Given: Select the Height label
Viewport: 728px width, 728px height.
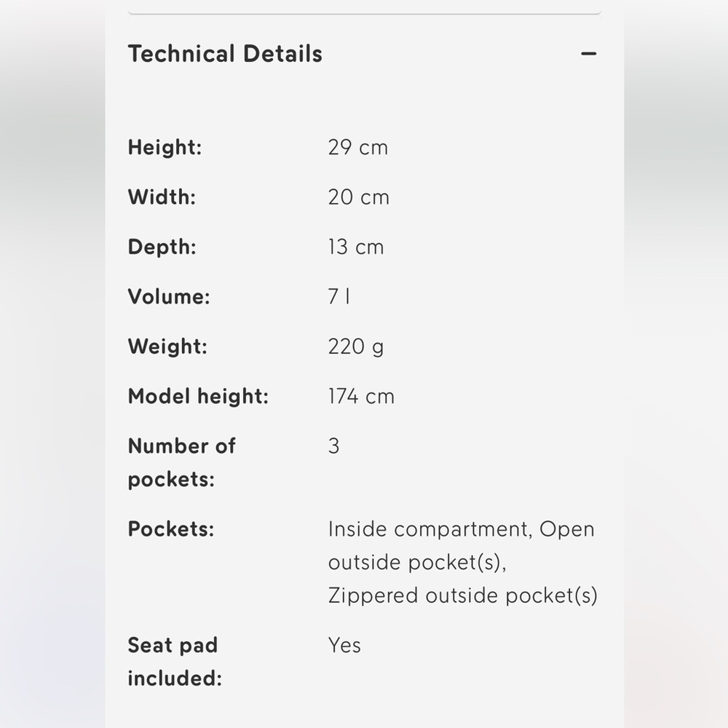Looking at the screenshot, I should pyautogui.click(x=165, y=148).
